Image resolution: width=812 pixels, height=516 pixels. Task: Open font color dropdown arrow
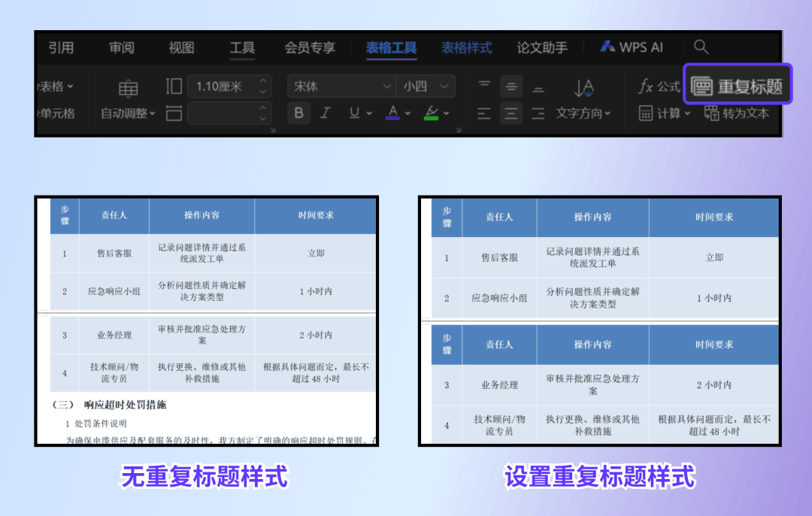[x=408, y=113]
